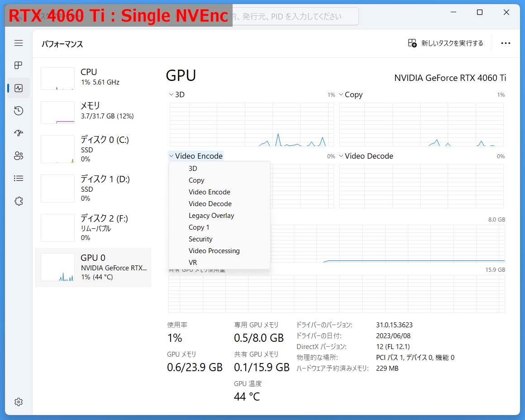
Task: Click physical location PCI バス 1 value
Action: (x=415, y=358)
